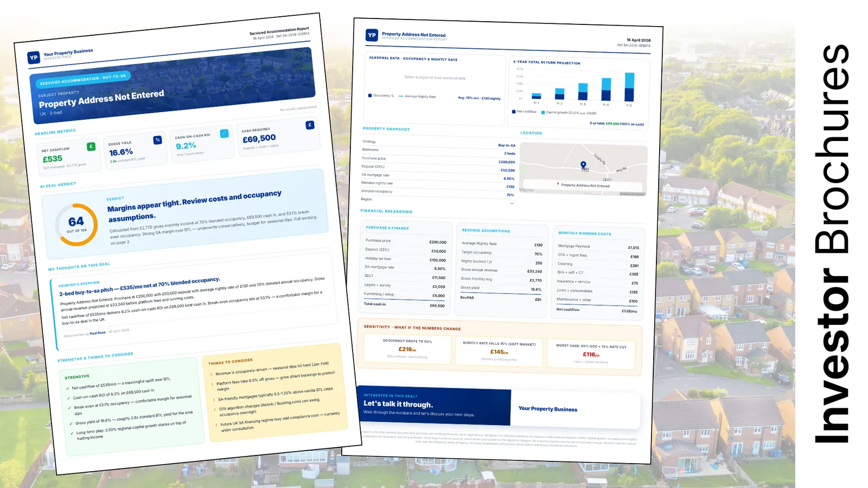Click the 'Worst case' sensitivity card
868x488 pixels.
pyautogui.click(x=591, y=354)
